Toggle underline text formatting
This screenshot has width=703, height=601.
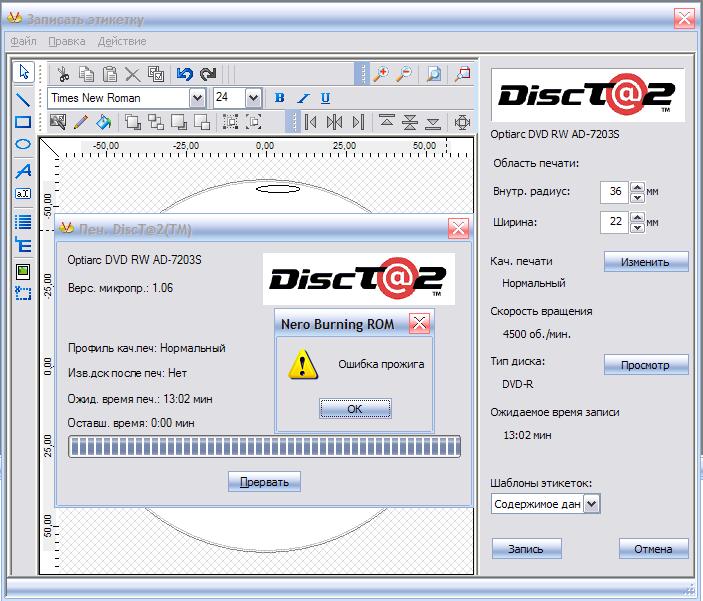click(x=326, y=98)
